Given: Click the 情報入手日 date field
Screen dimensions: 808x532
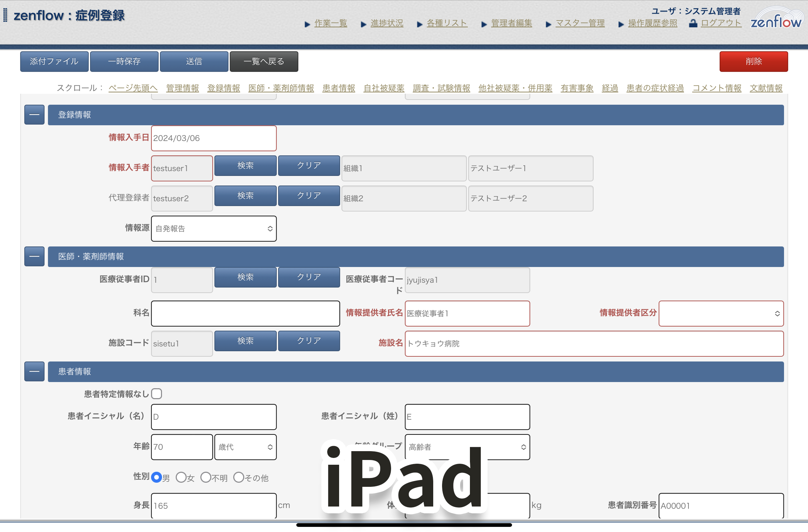Looking at the screenshot, I should pyautogui.click(x=214, y=138).
